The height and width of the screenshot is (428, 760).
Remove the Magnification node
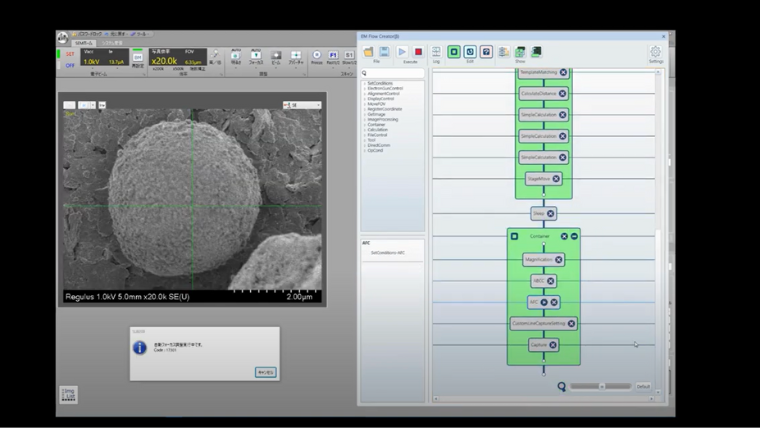tap(558, 260)
